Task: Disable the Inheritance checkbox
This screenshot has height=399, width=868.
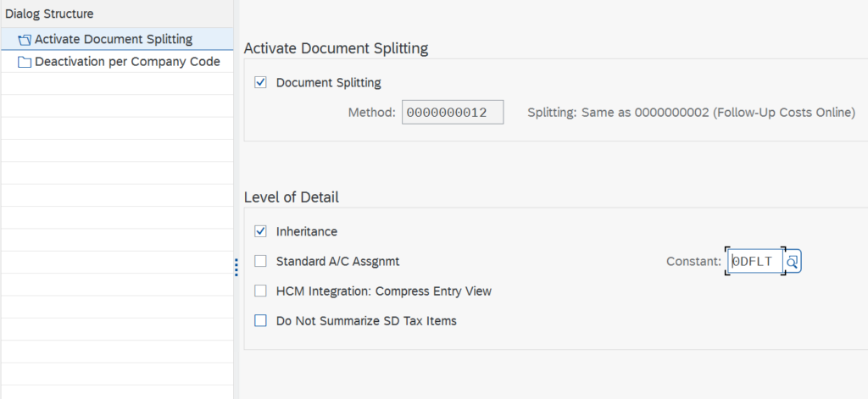Action: [261, 231]
